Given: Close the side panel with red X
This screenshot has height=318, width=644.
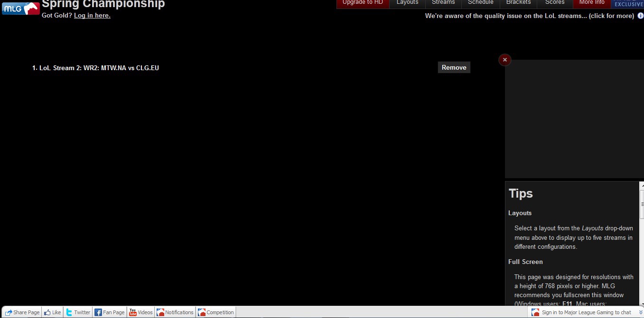Looking at the screenshot, I should click(505, 60).
